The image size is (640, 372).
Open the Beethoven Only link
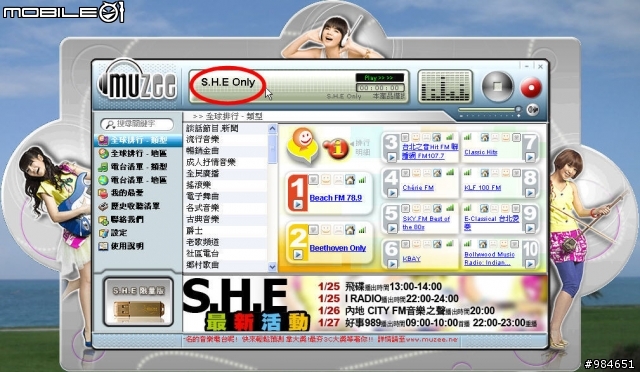(338, 248)
